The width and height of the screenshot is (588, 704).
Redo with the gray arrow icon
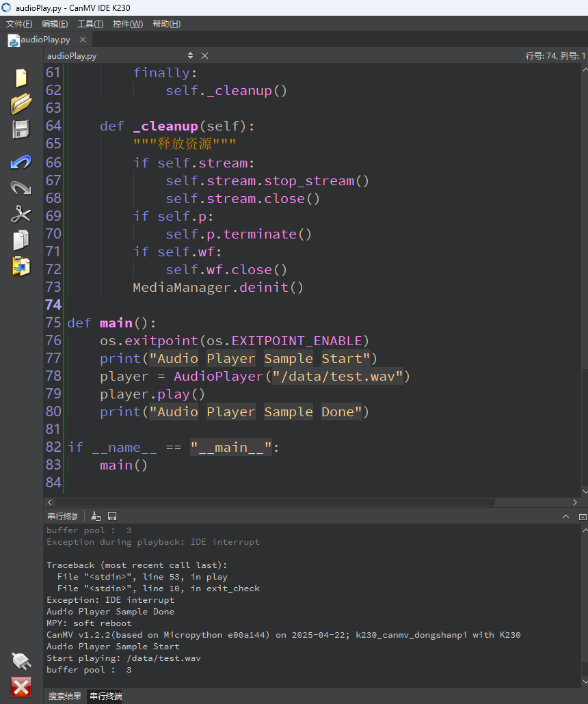[21, 188]
